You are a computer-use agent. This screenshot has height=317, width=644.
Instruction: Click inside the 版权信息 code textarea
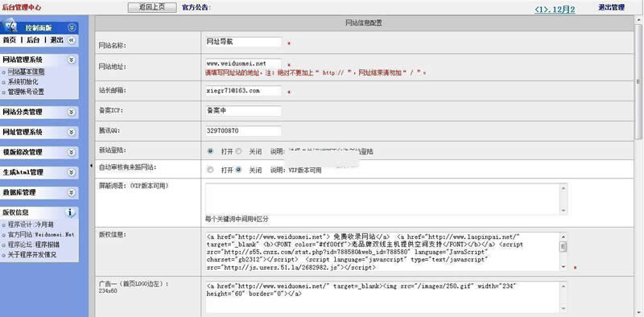click(x=383, y=252)
